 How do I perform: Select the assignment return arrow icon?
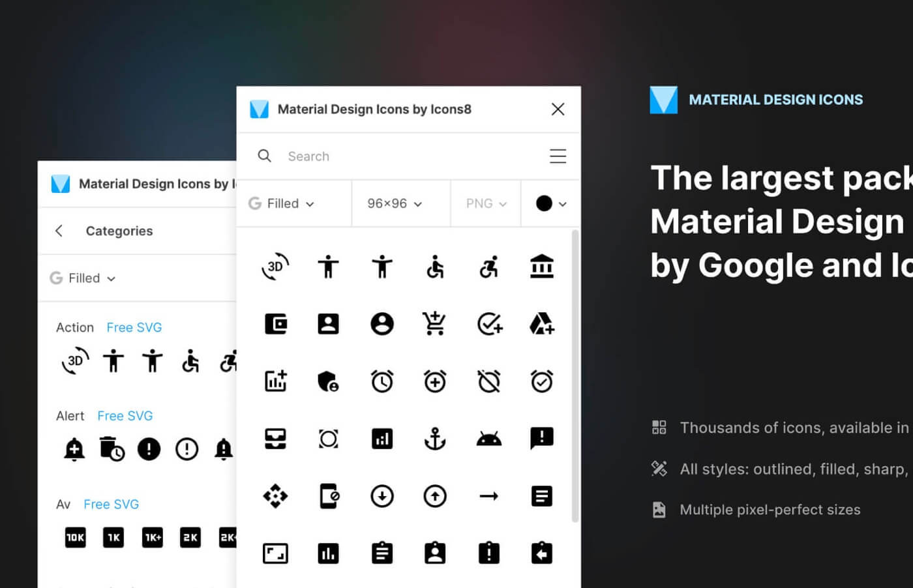[x=542, y=553]
